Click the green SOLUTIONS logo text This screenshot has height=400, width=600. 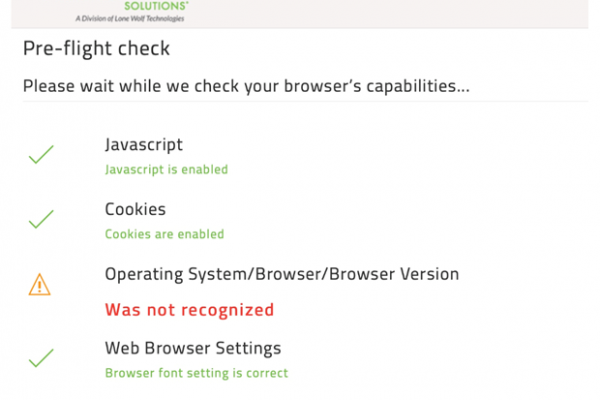156,6
